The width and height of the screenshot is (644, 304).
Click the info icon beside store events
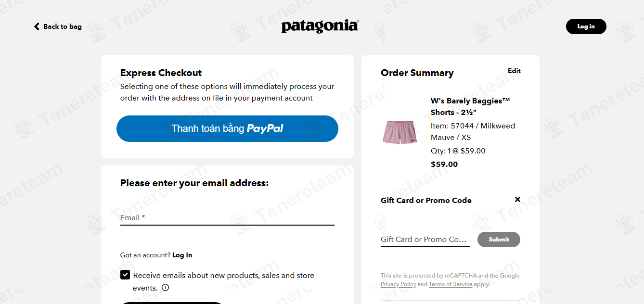point(165,288)
